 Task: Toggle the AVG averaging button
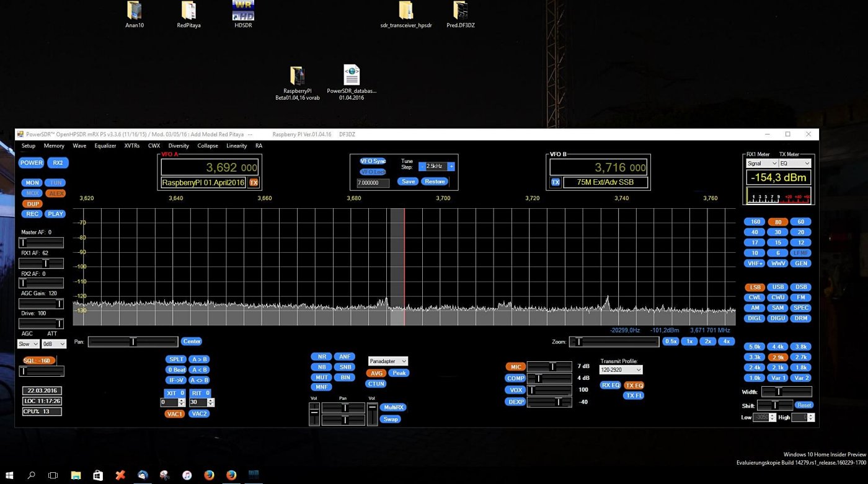[376, 373]
